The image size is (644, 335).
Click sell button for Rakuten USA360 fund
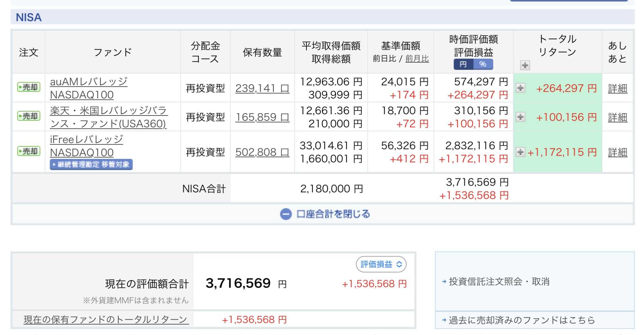click(29, 116)
